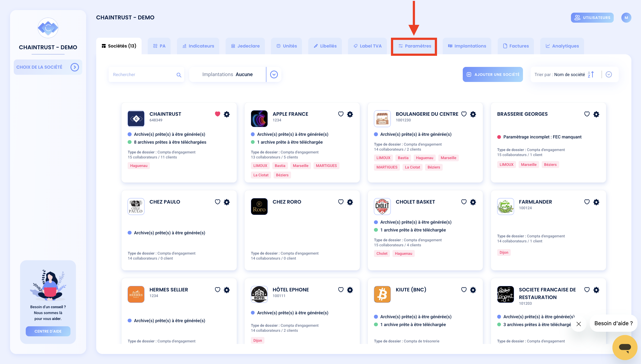Open settings gear for CHEZ PAULO
Screen dimensions: 641x364
click(227, 202)
